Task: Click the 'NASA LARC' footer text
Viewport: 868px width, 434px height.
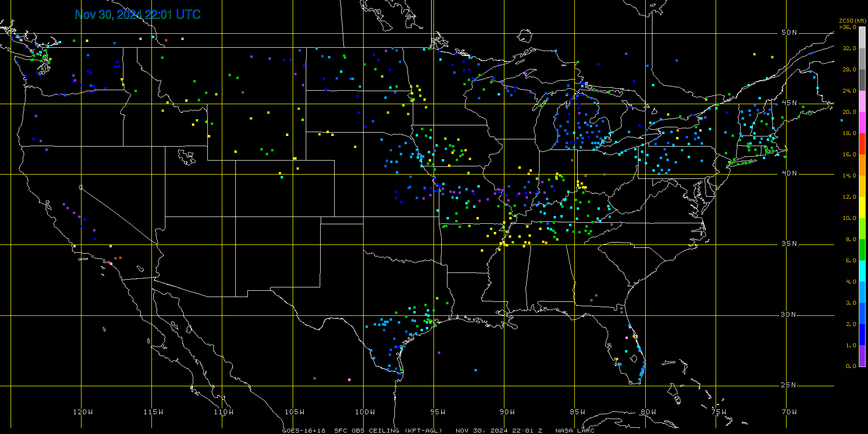Action: pyautogui.click(x=575, y=431)
